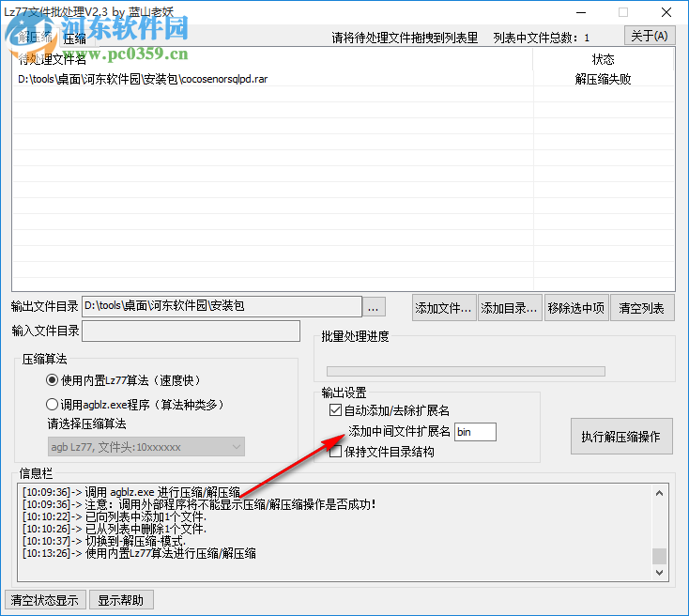Minimize the Lz77 window

click(x=581, y=12)
